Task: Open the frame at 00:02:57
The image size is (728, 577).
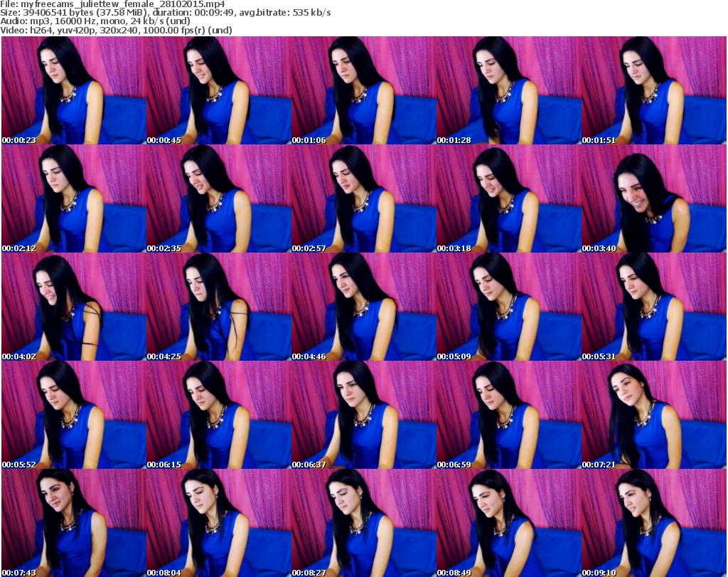Action: tap(363, 198)
